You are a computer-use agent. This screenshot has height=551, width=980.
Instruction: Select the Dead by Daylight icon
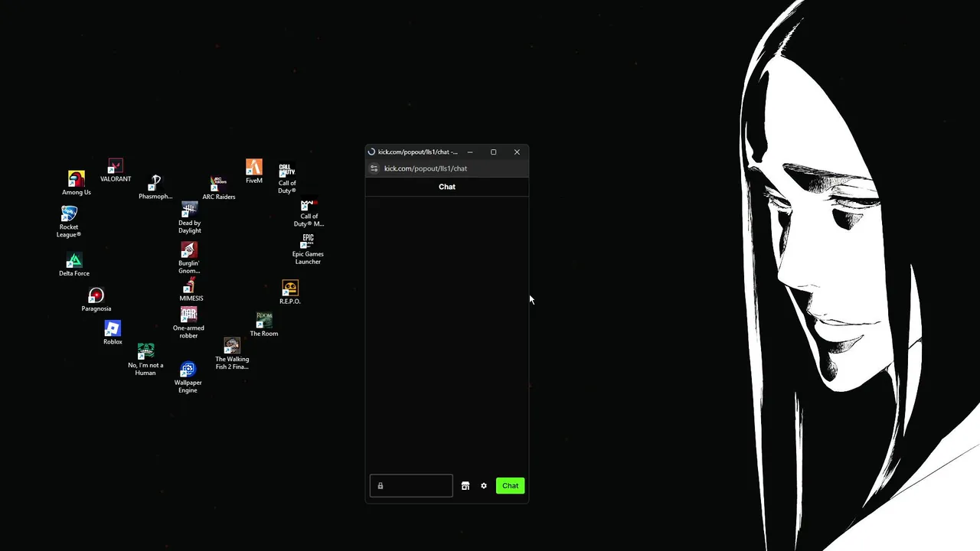click(x=190, y=218)
